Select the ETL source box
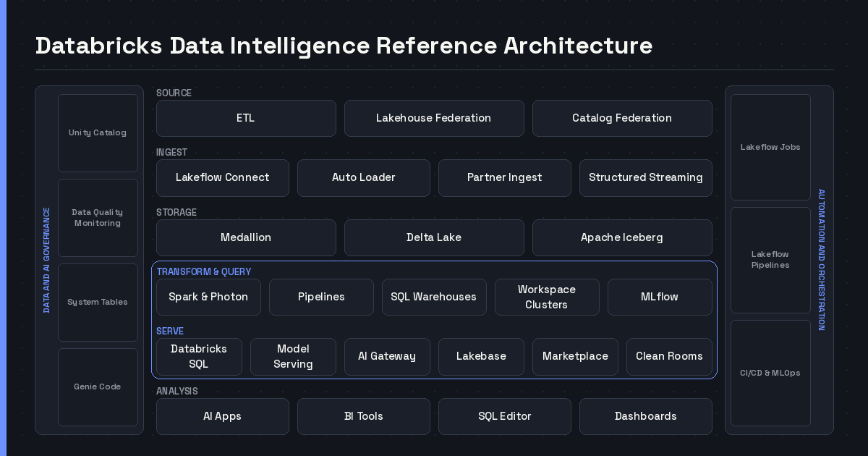Image resolution: width=868 pixels, height=456 pixels. pyautogui.click(x=246, y=118)
